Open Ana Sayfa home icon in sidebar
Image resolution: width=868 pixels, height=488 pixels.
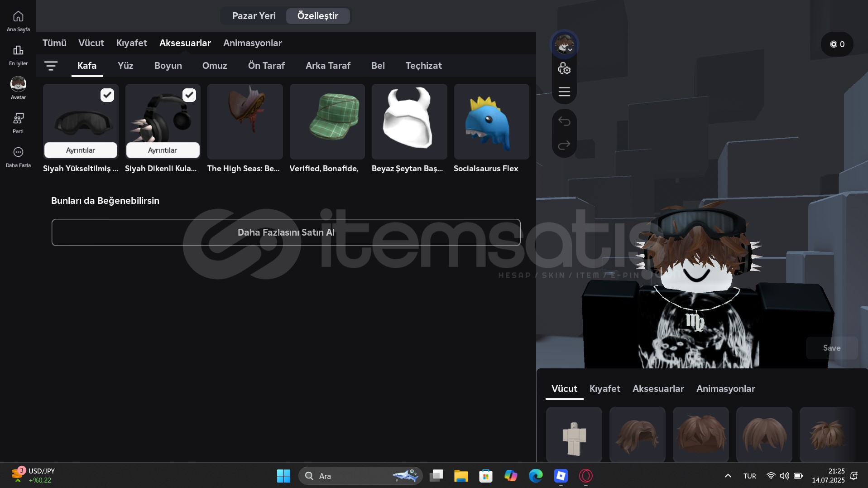[x=18, y=21]
